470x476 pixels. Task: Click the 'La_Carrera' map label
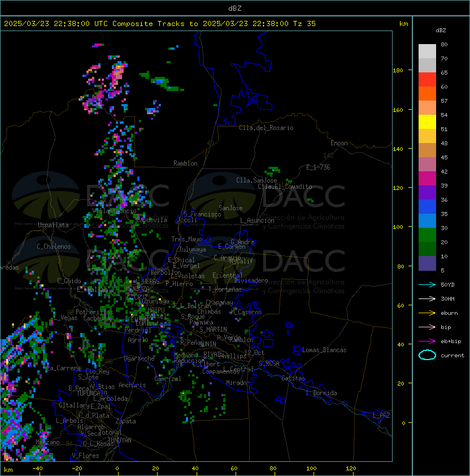[64, 368]
